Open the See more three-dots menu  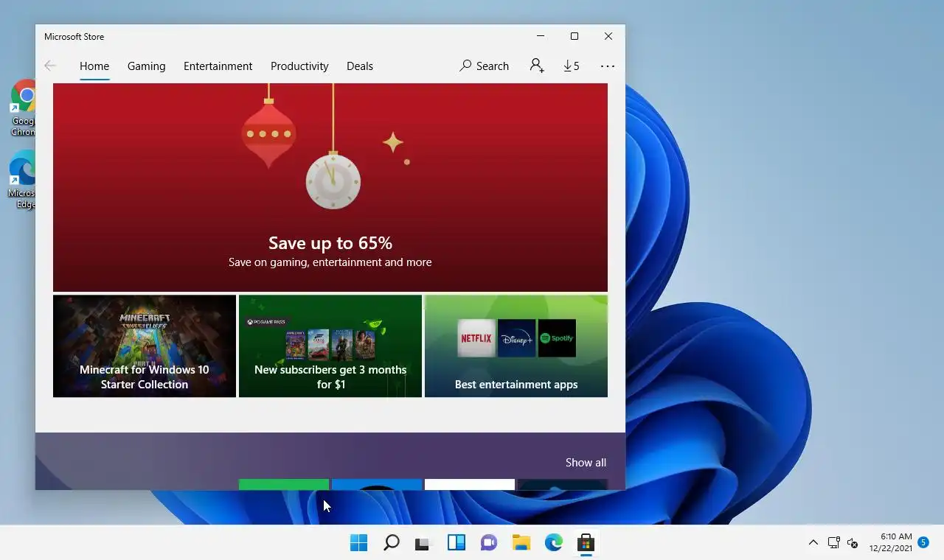[608, 66]
